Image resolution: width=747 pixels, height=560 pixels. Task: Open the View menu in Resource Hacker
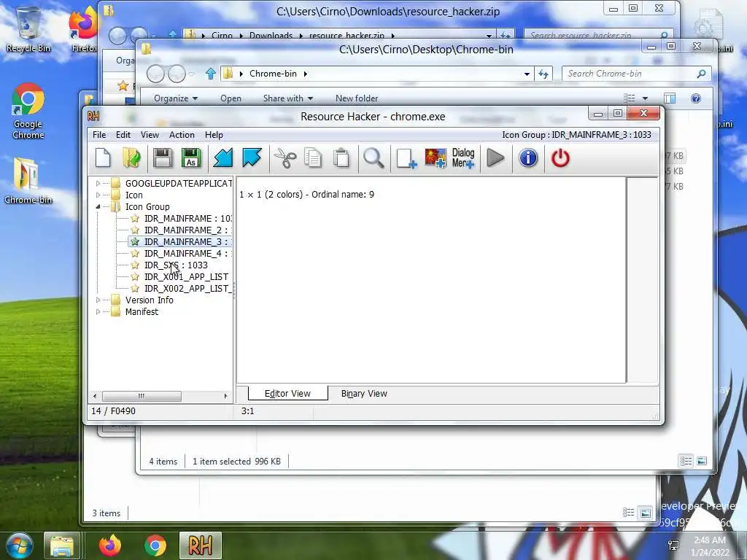tap(150, 135)
